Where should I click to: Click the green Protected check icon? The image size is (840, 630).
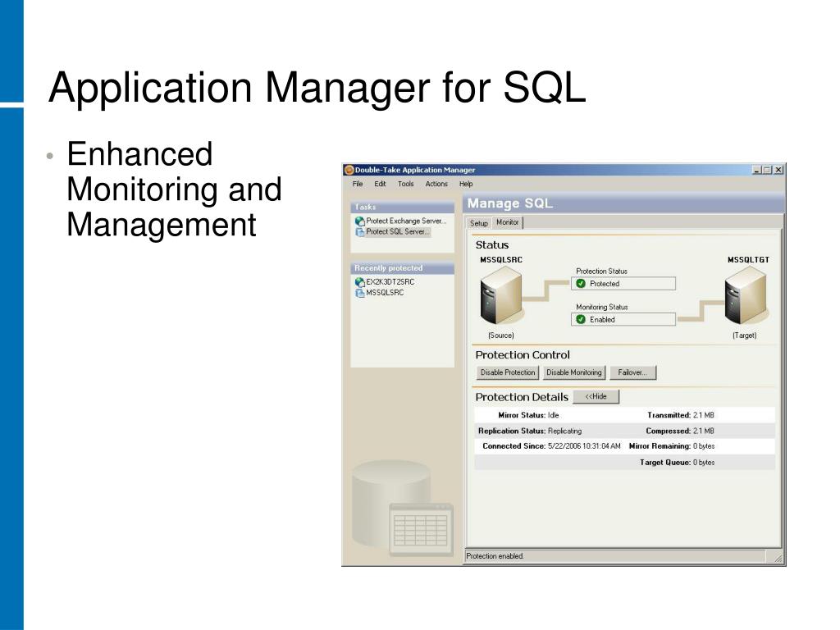point(580,283)
